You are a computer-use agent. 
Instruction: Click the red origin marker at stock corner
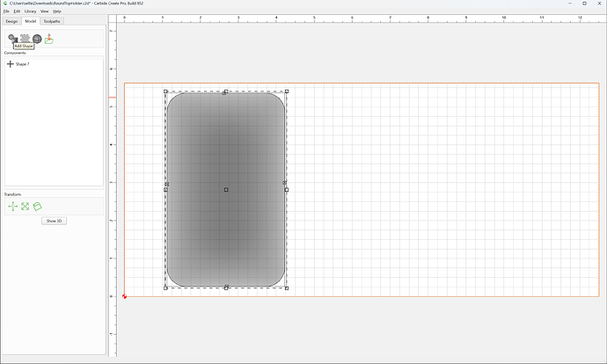pyautogui.click(x=124, y=296)
